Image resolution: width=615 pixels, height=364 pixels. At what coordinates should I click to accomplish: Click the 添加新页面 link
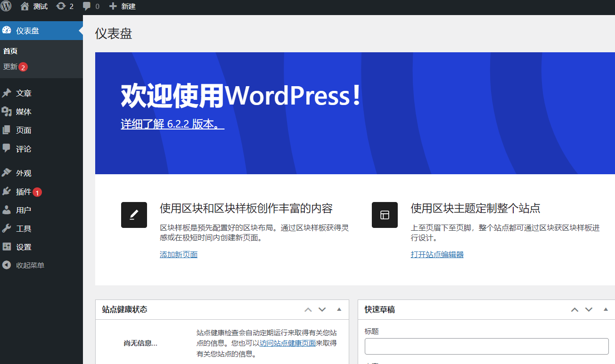(179, 255)
